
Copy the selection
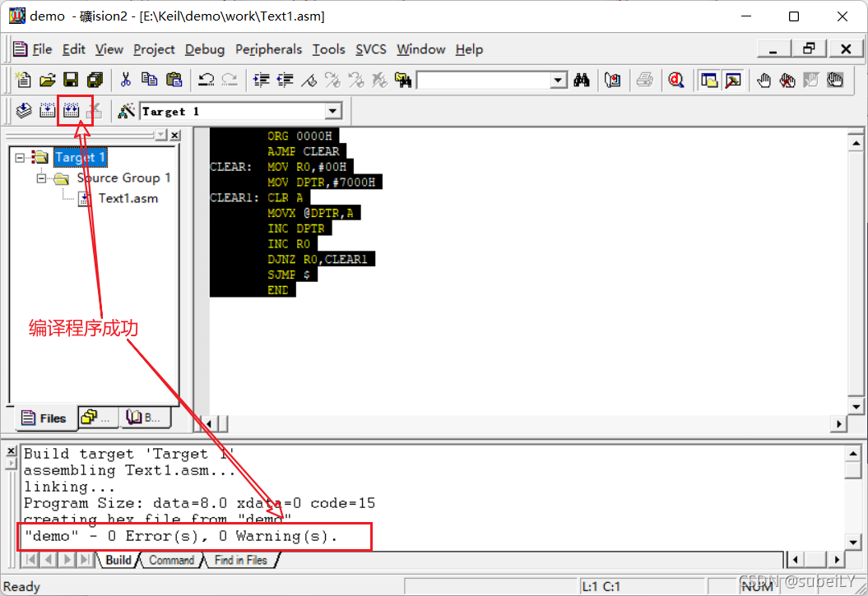pos(150,81)
